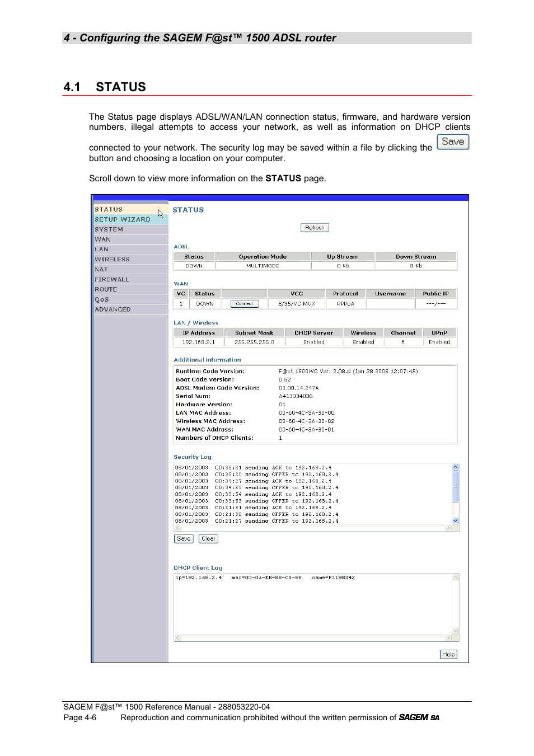
Task: Clear the security log
Action: point(208,539)
